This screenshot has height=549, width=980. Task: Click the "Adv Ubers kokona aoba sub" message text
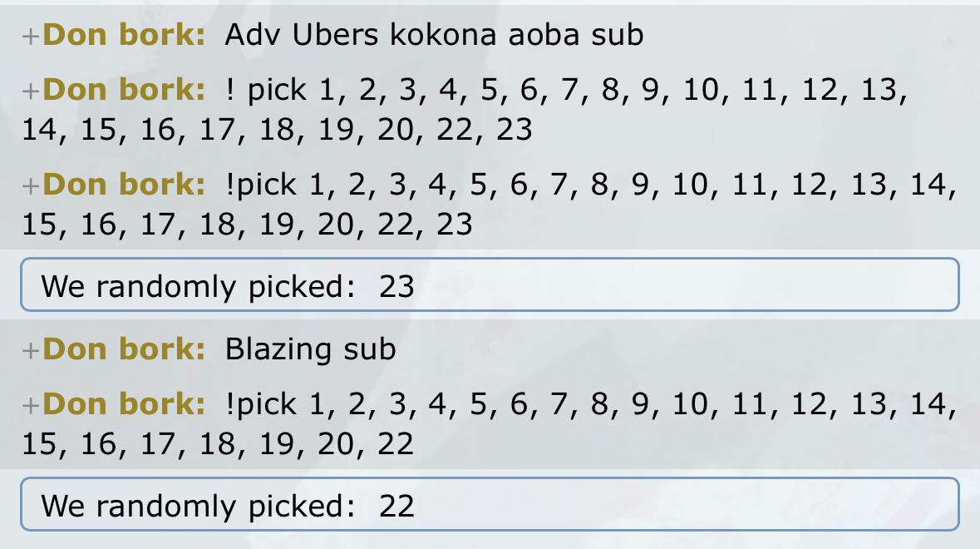click(x=434, y=35)
